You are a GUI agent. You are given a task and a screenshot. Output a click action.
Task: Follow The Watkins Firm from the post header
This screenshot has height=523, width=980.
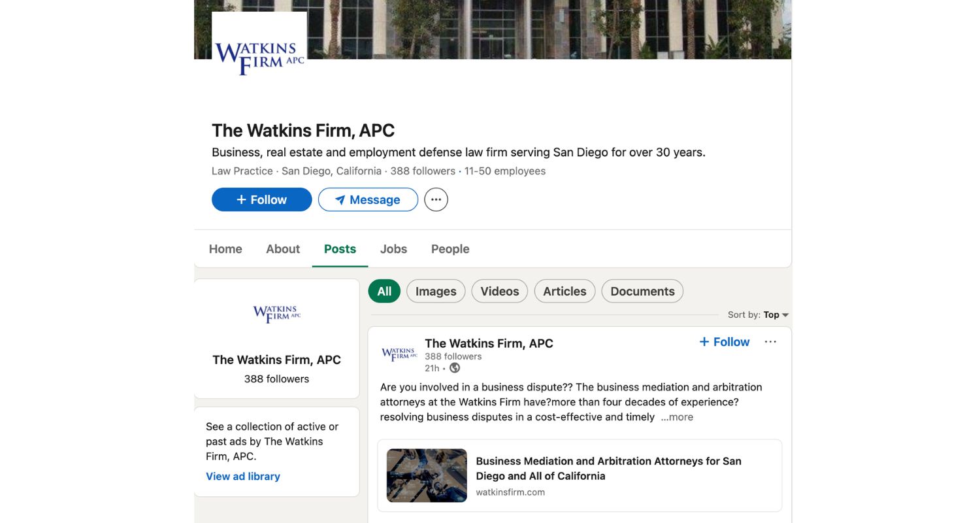coord(724,341)
